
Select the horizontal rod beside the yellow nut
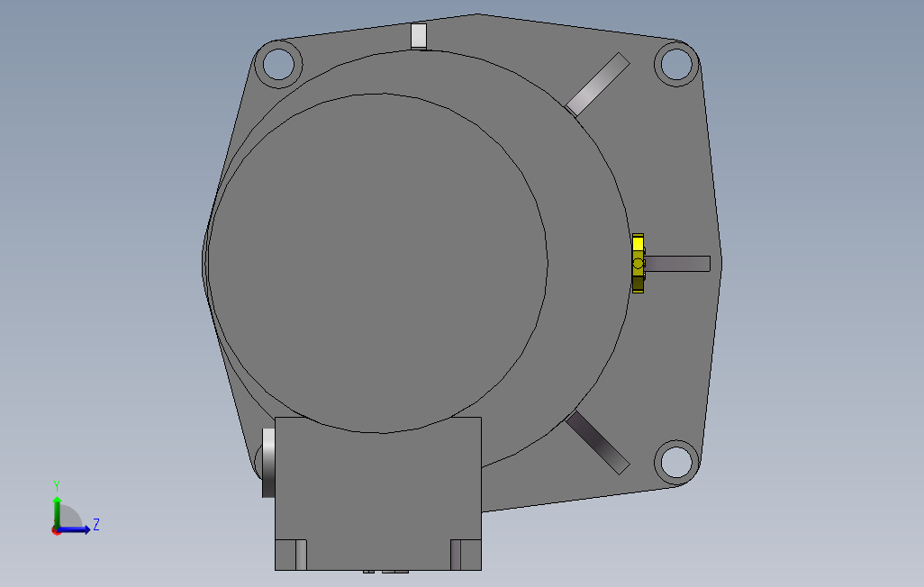tap(677, 264)
